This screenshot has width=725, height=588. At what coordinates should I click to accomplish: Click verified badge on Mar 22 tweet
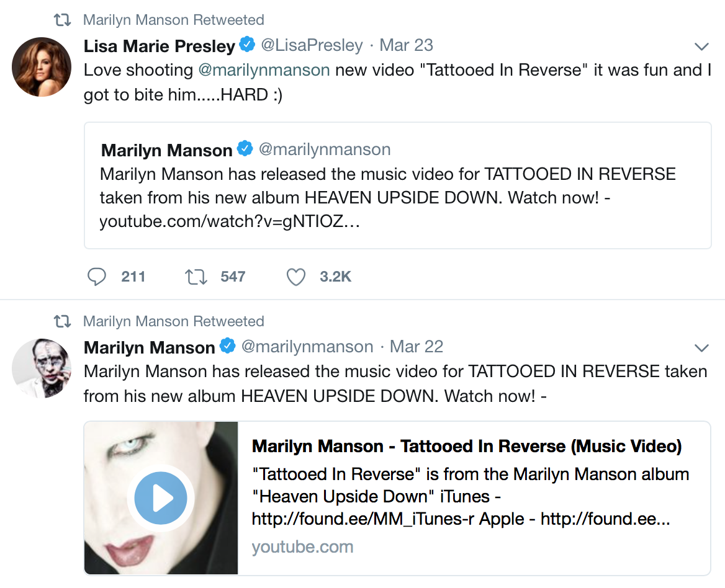coord(228,346)
